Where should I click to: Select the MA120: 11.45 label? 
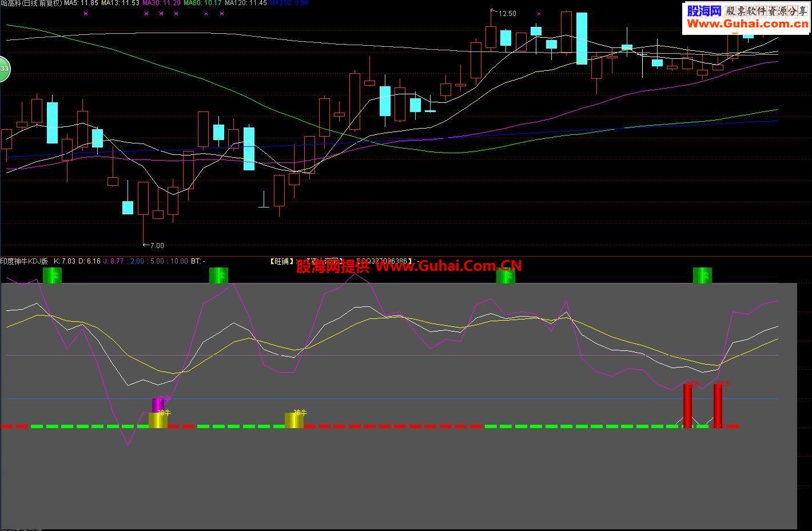(246, 3)
